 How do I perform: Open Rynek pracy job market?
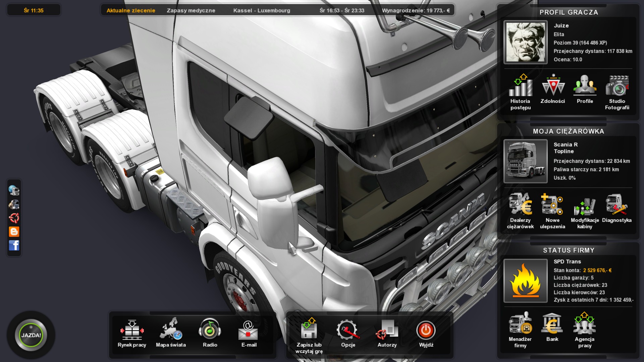(132, 330)
